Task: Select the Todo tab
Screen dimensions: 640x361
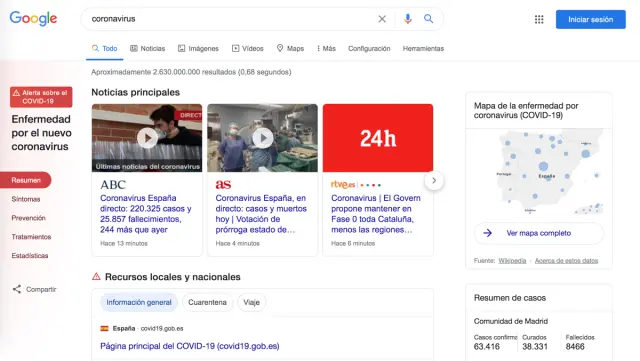Action: point(105,49)
